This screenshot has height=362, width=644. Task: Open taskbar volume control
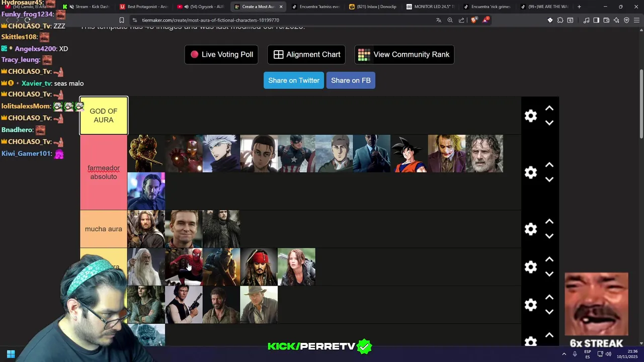point(608,354)
